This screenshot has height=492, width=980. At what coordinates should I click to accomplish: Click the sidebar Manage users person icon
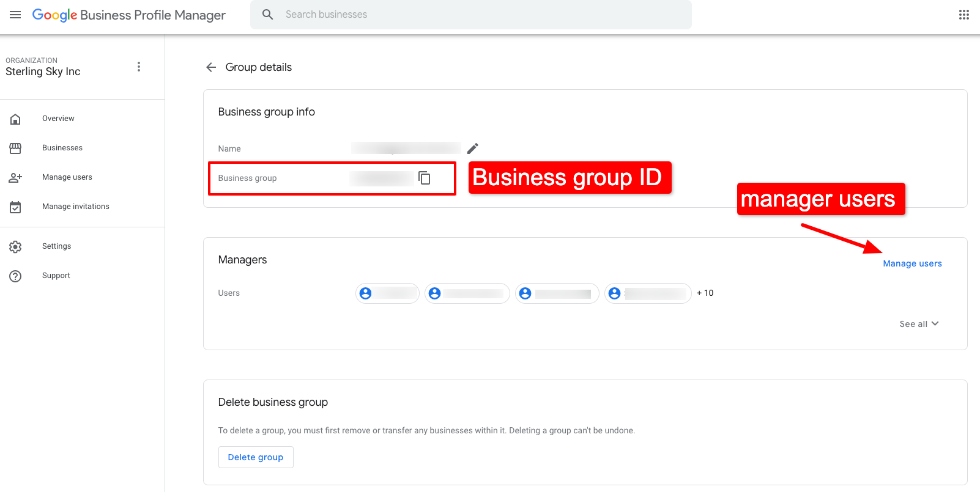tap(15, 177)
